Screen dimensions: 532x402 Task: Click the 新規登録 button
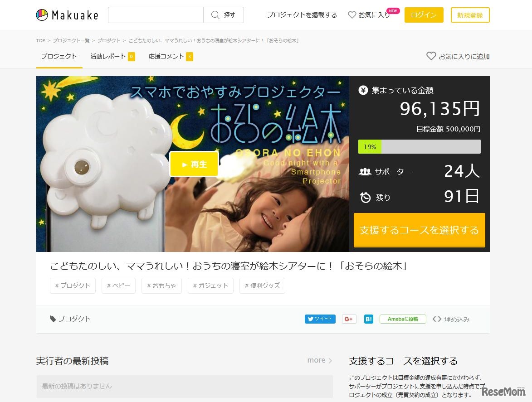coord(470,15)
